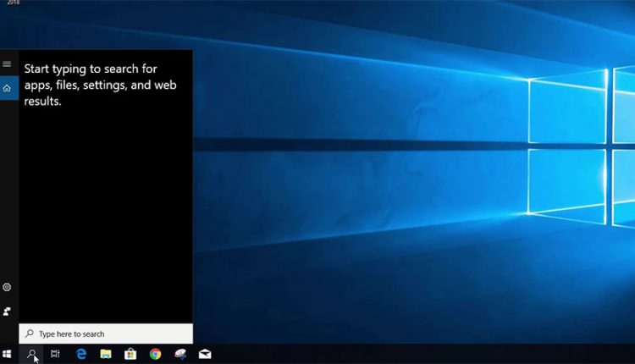635x364 pixels.
Task: Launch Google Chrome from the taskbar
Action: click(155, 354)
